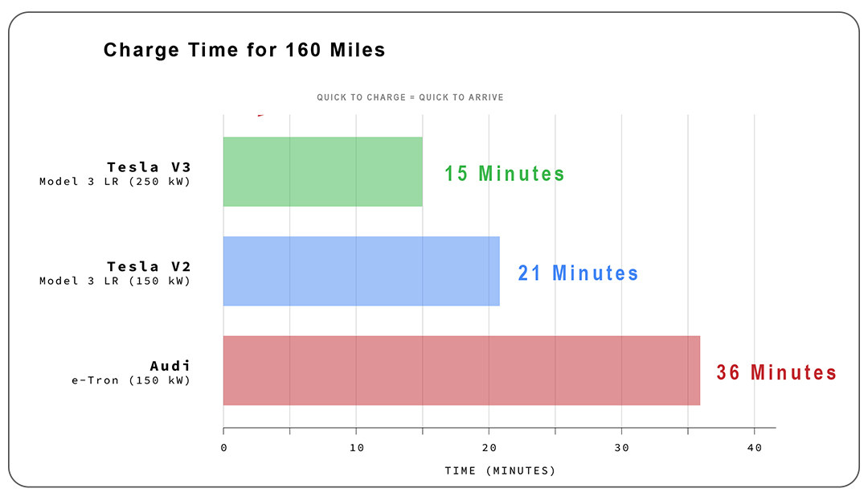Screen dimensions: 868x501
Task: Select the Model 3 LR (250 kW) sublabel
Action: click(115, 182)
